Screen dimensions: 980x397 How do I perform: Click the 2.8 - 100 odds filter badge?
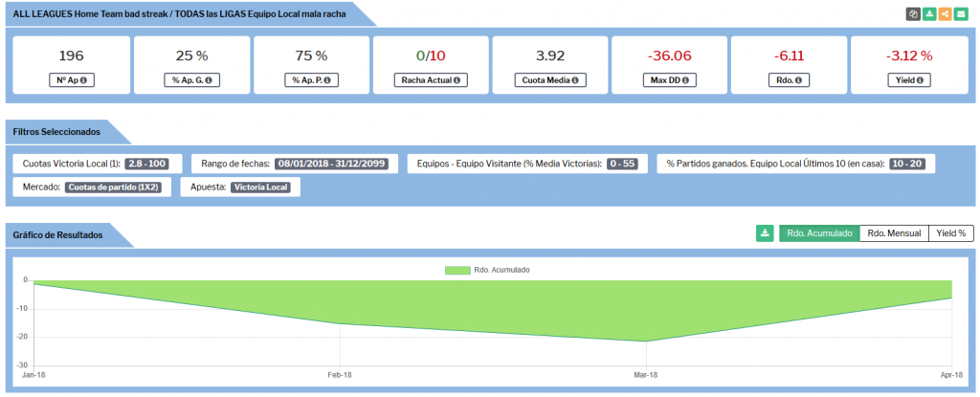(x=147, y=164)
